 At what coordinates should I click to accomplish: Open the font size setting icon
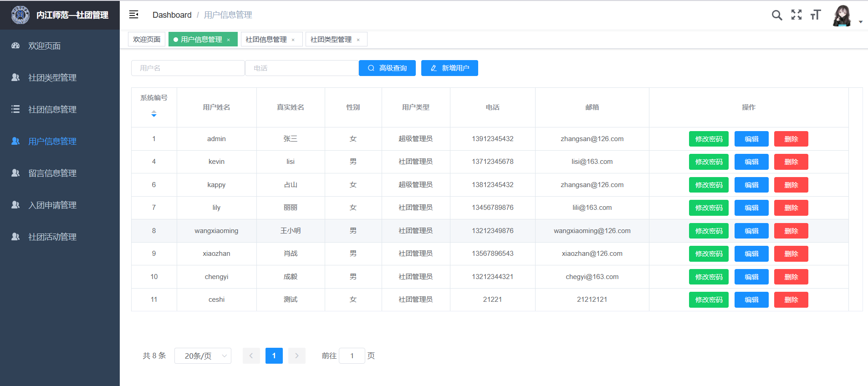(x=816, y=15)
